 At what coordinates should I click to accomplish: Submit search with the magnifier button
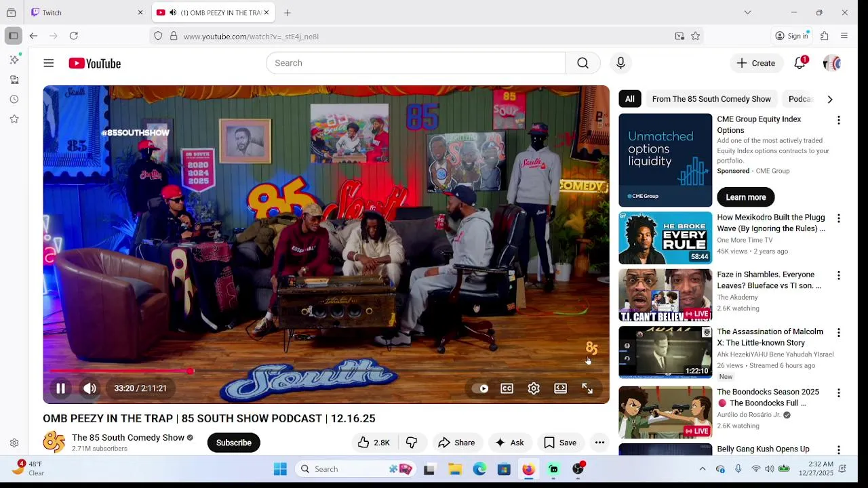coord(583,63)
